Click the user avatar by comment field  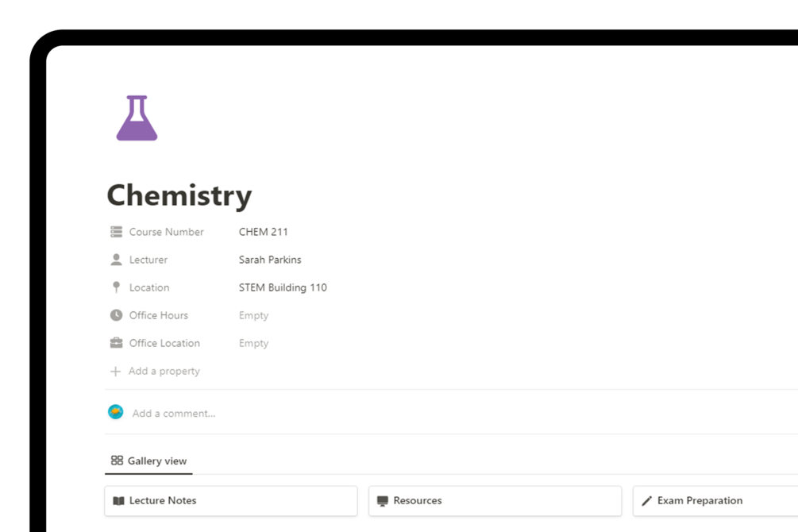(x=116, y=412)
